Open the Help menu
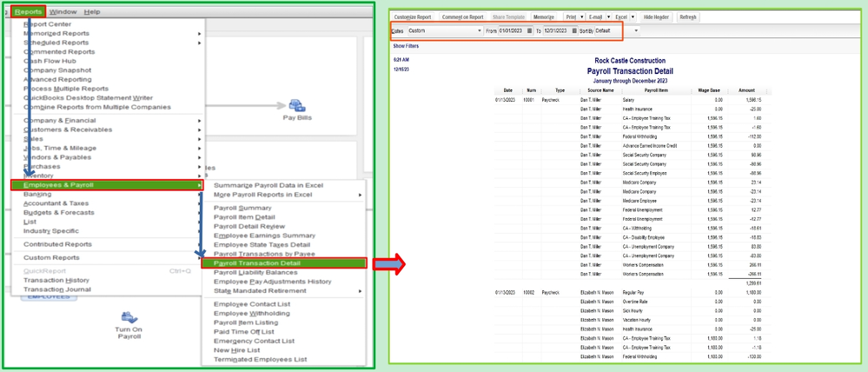The height and width of the screenshot is (372, 868). [x=92, y=11]
